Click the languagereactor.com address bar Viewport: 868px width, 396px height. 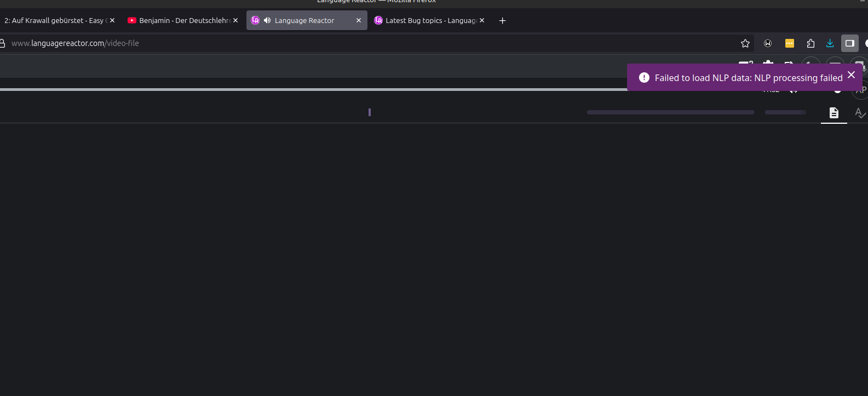click(329, 43)
